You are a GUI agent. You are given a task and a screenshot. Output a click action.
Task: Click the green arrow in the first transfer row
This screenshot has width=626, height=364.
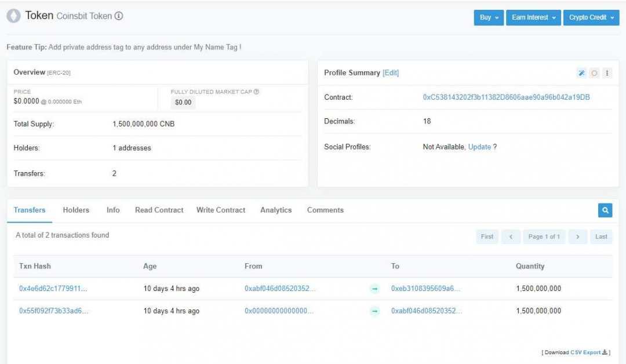pyautogui.click(x=374, y=289)
